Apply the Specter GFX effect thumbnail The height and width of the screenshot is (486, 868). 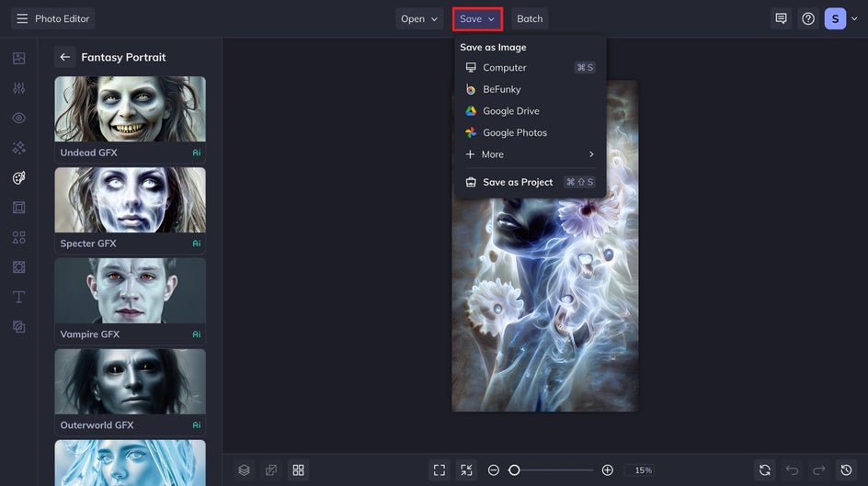tap(130, 199)
